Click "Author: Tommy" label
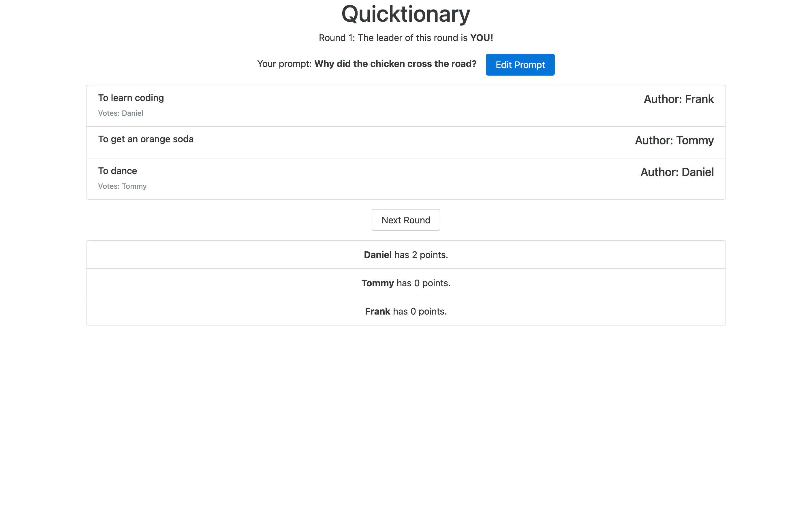This screenshot has height=531, width=812. click(x=674, y=140)
